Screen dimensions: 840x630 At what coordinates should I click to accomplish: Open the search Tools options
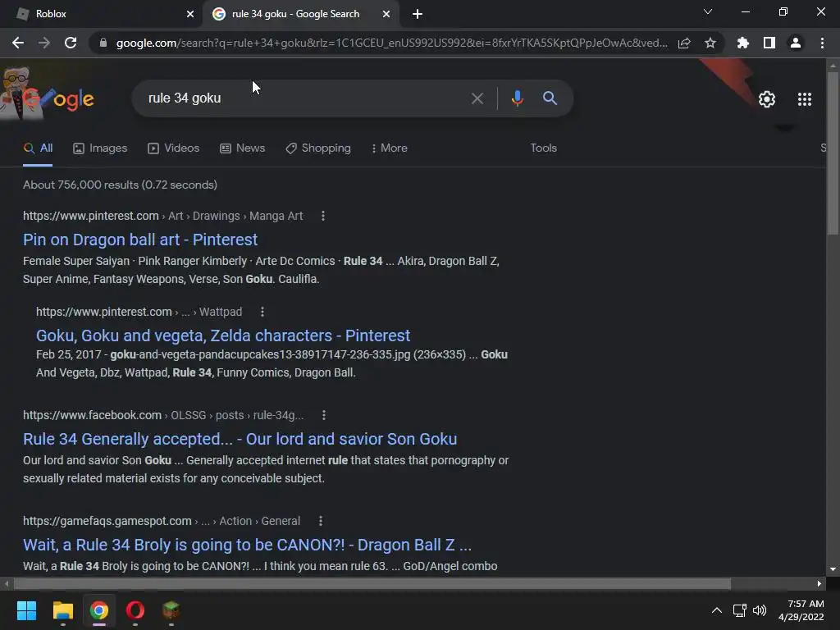point(543,148)
